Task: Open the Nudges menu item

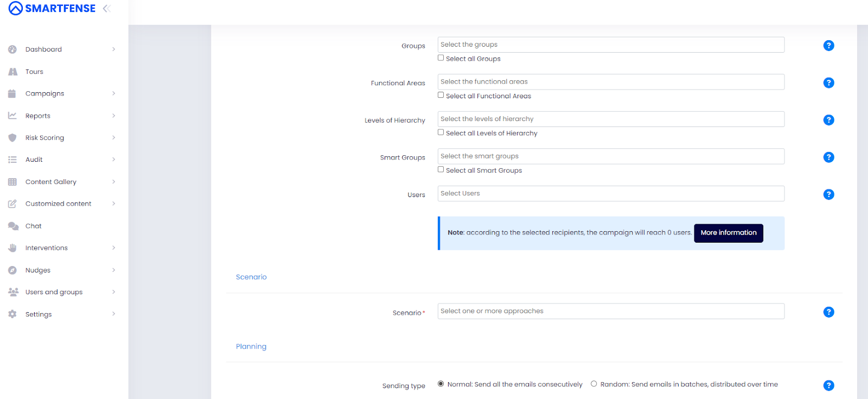Action: [x=38, y=270]
